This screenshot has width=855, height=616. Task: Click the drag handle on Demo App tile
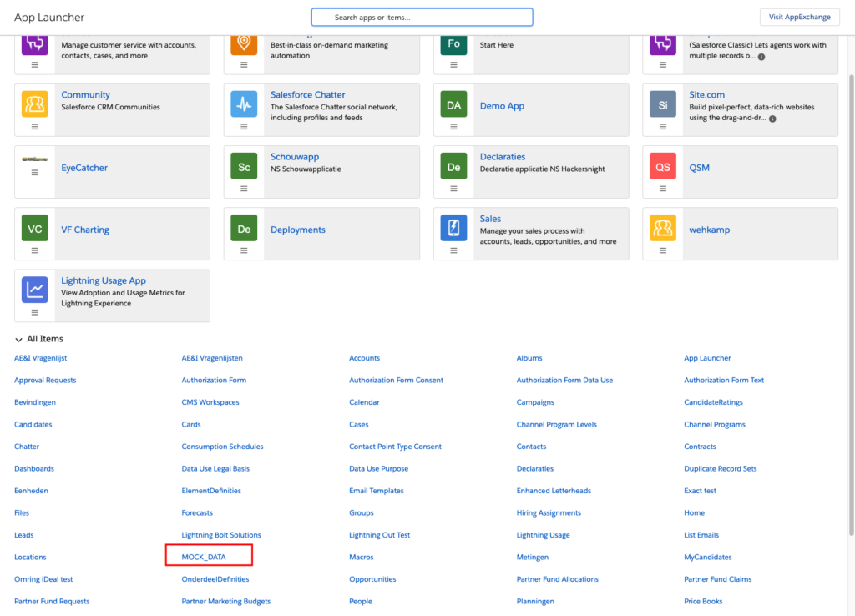click(453, 127)
